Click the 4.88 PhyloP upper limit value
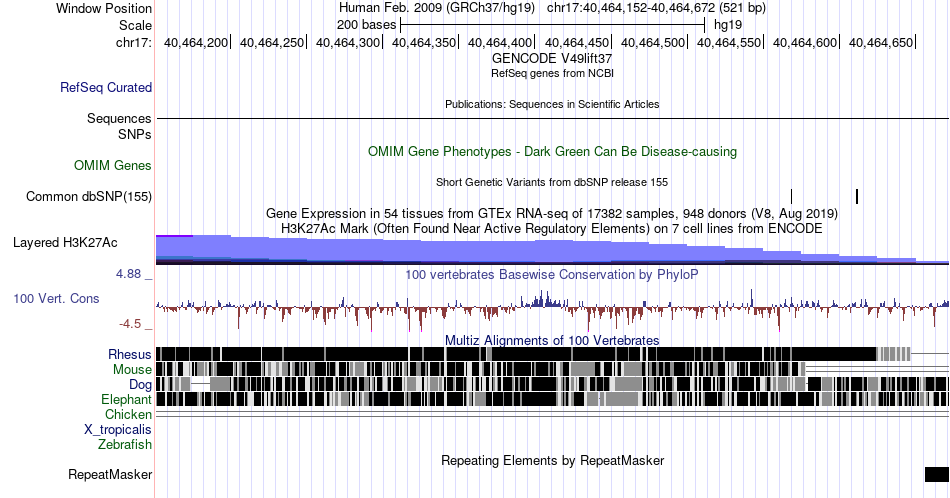Image resolution: width=950 pixels, height=498 pixels. coord(128,274)
